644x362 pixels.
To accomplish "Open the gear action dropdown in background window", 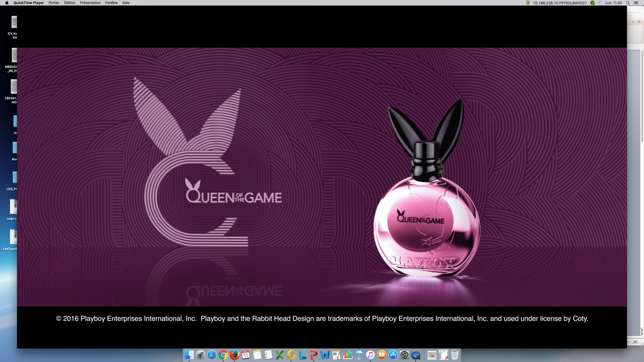I will click(640, 22).
